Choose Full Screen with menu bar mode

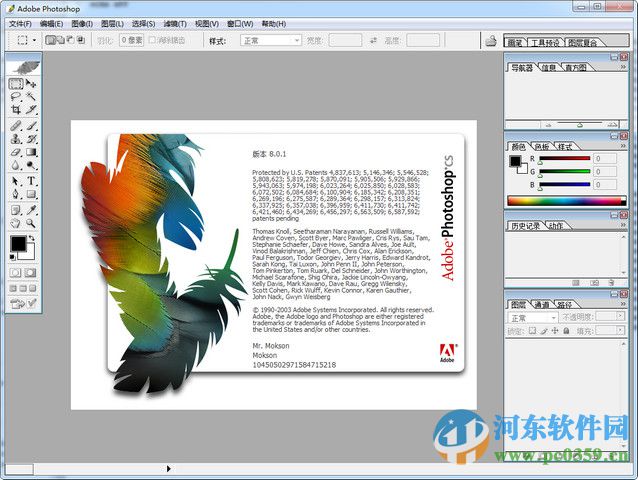23,288
